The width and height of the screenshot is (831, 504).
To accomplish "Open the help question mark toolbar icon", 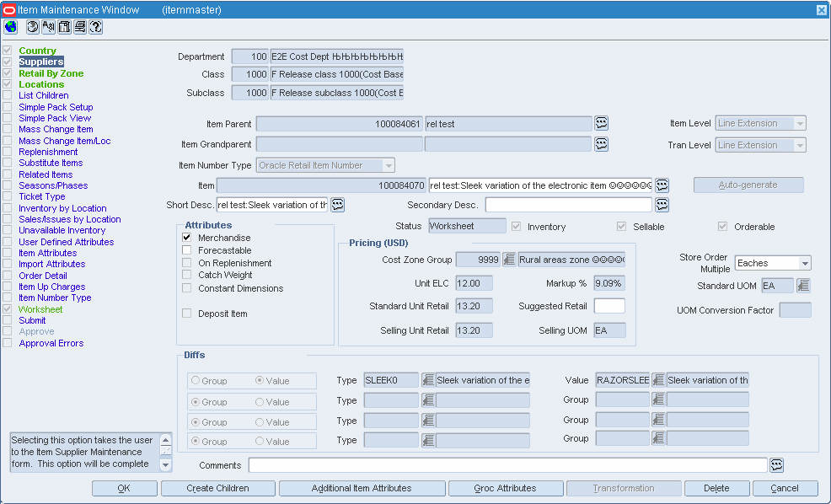I will tap(96, 26).
